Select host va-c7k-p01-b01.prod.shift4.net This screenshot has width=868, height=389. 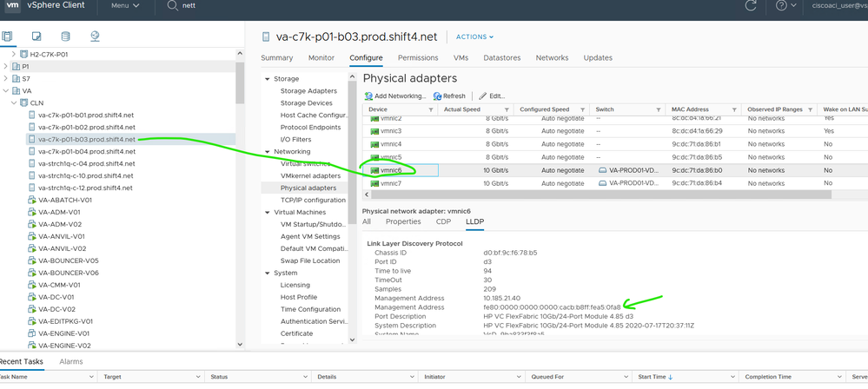(86, 115)
